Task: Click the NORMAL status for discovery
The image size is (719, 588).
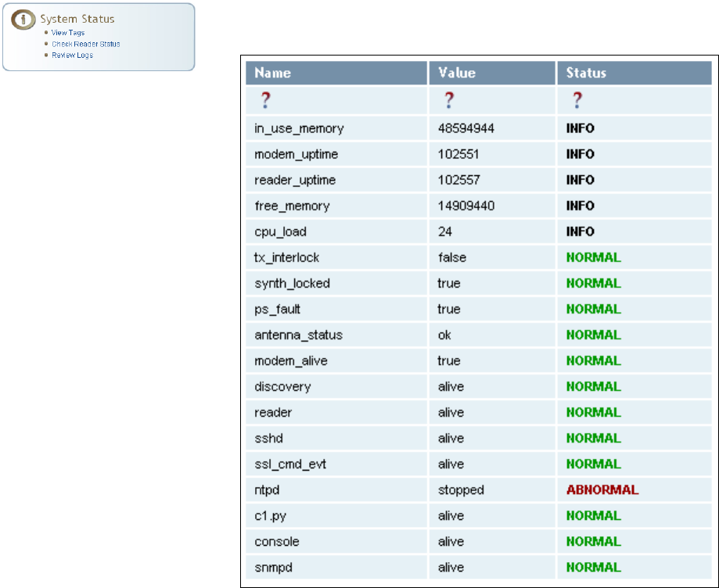Action: [x=593, y=386]
